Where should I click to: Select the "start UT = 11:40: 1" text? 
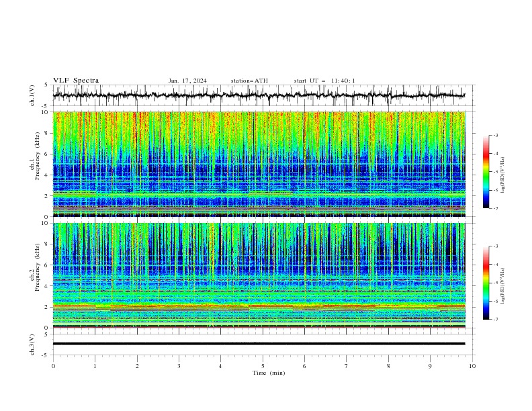pos(324,81)
